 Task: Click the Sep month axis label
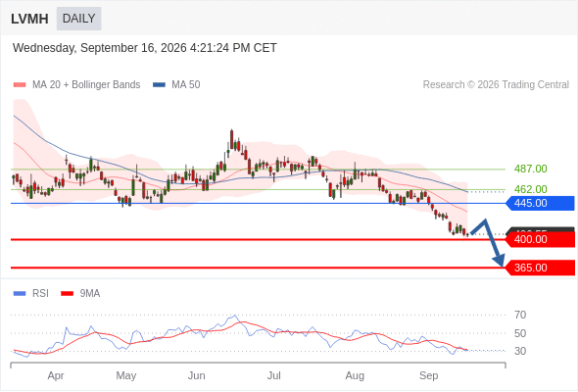point(429,375)
